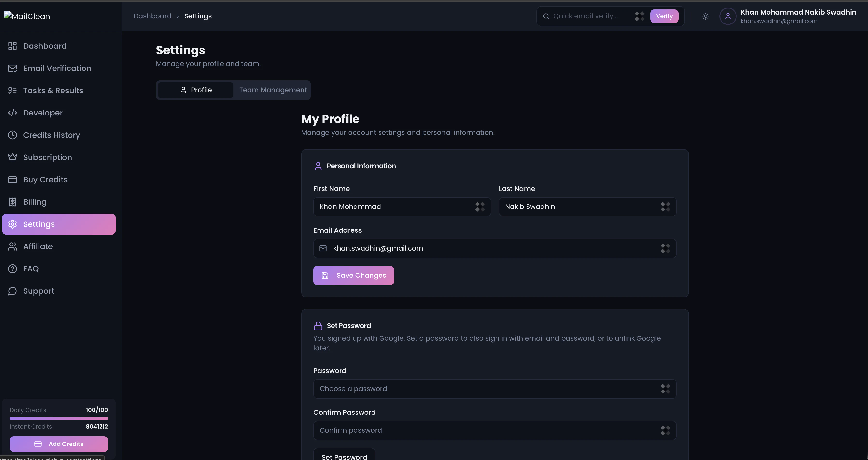Click the Daily Credits progress bar
The width and height of the screenshot is (868, 460).
coord(59,418)
